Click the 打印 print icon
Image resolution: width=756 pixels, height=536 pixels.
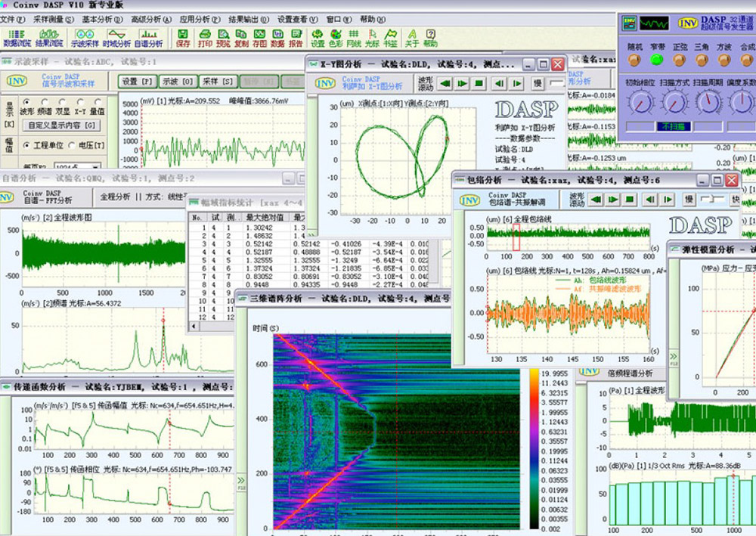[x=205, y=38]
